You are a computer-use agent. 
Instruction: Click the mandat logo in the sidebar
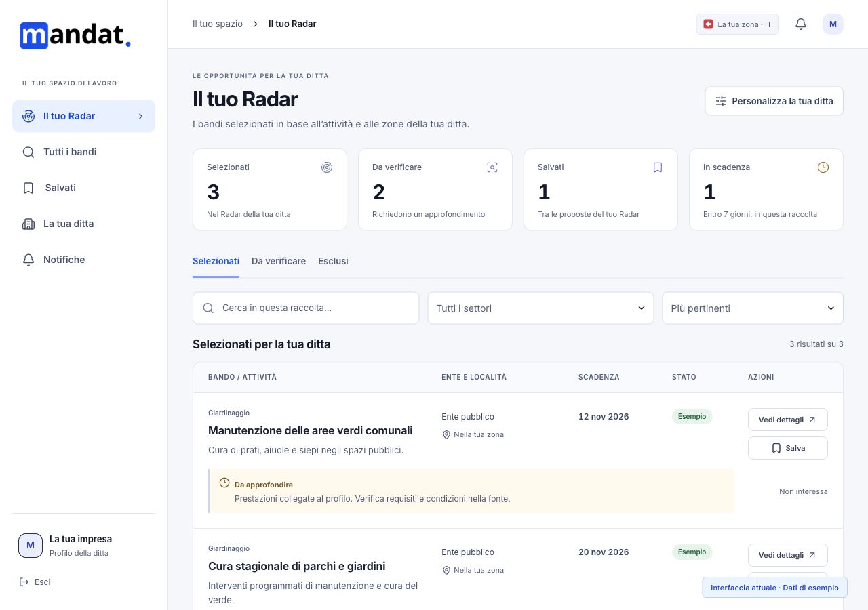75,35
